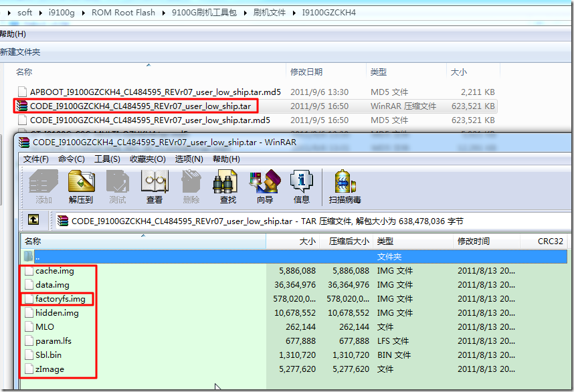
Task: Click the file icon of MLO
Action: (29, 327)
